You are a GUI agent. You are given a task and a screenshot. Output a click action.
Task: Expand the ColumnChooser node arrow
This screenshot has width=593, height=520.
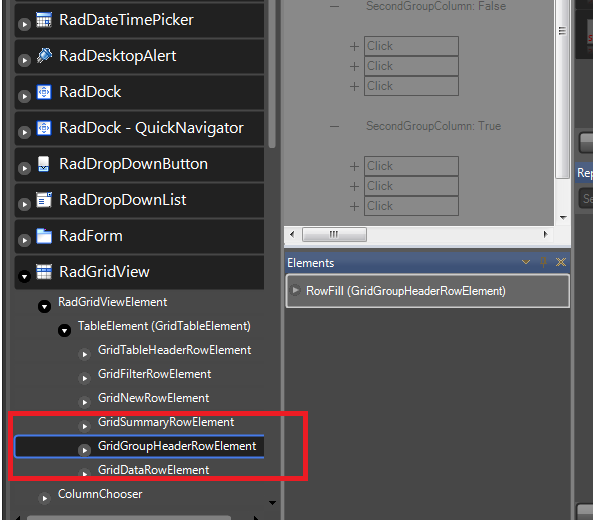(x=44, y=498)
